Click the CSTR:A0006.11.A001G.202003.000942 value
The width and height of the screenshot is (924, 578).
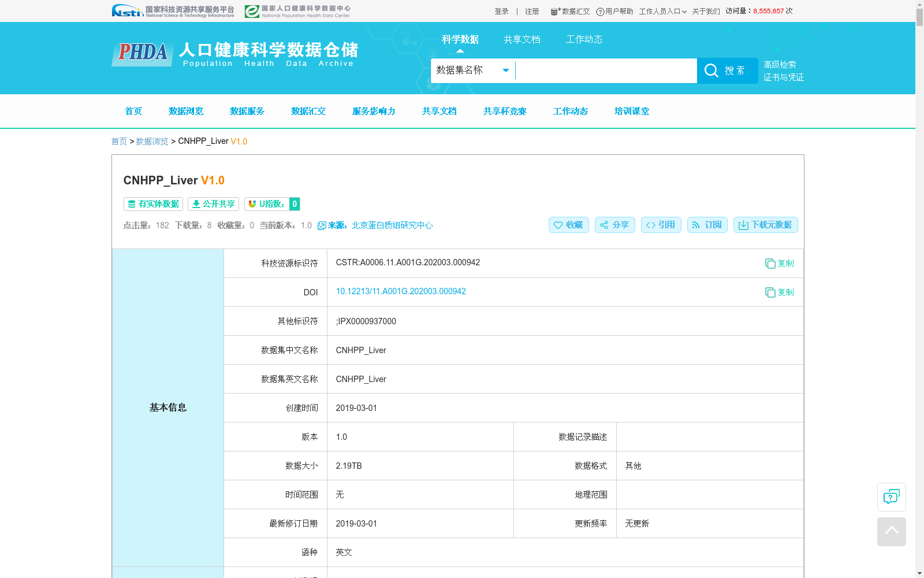pyautogui.click(x=408, y=262)
